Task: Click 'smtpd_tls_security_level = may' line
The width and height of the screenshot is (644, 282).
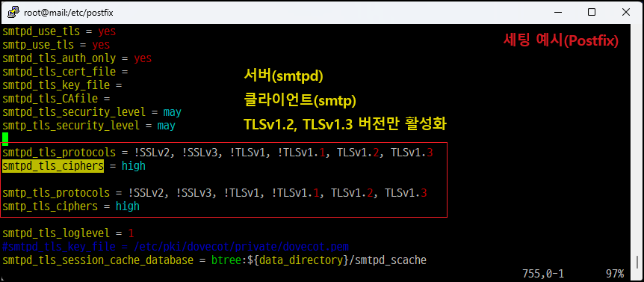Action: pos(92,111)
